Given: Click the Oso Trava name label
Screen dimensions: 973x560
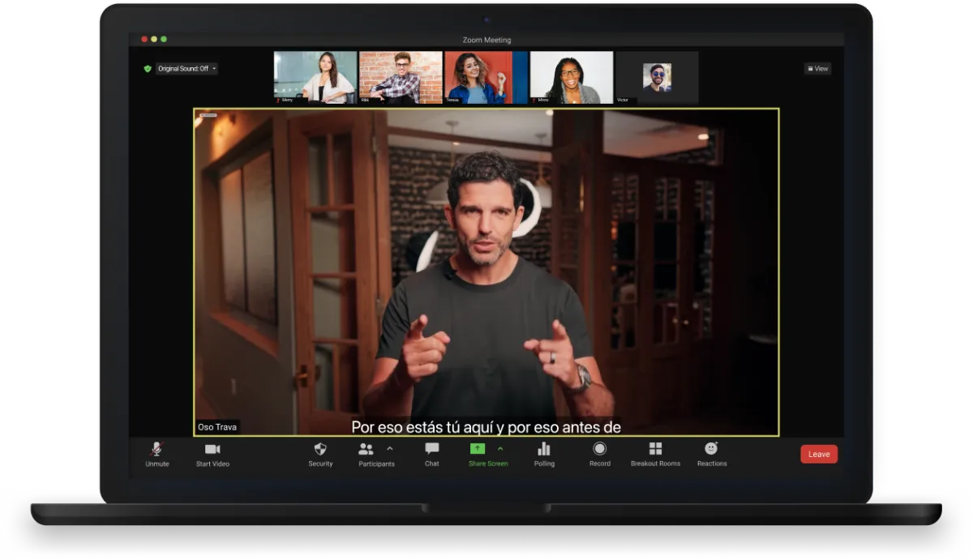Looking at the screenshot, I should [217, 427].
